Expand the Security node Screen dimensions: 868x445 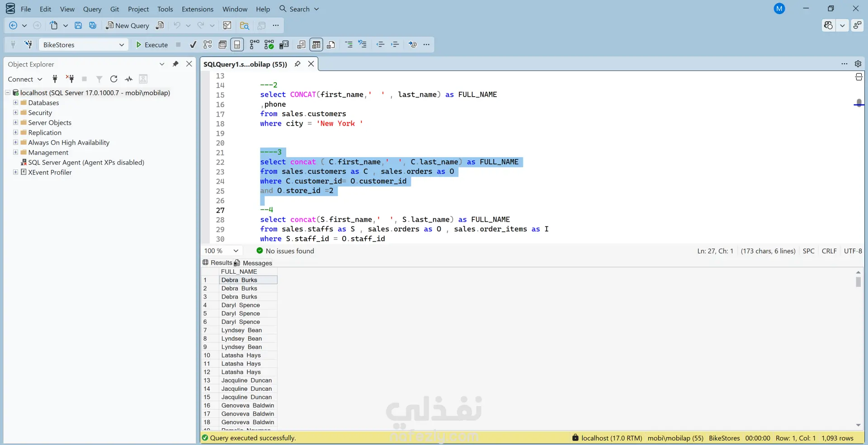tap(15, 112)
